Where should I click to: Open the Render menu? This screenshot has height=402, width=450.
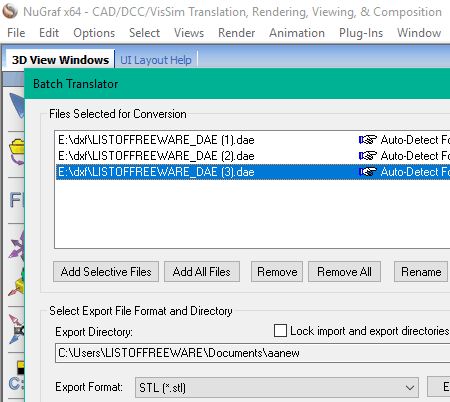[x=236, y=33]
